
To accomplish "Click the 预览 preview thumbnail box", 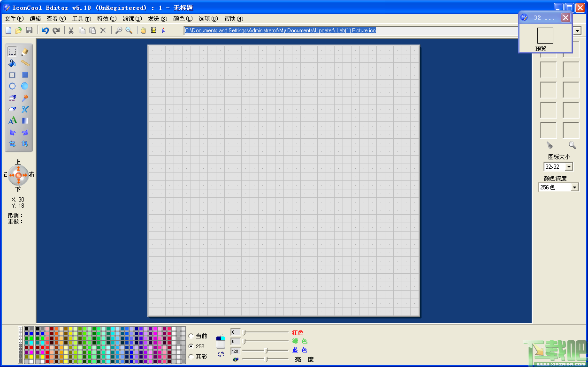I will 545,36.
